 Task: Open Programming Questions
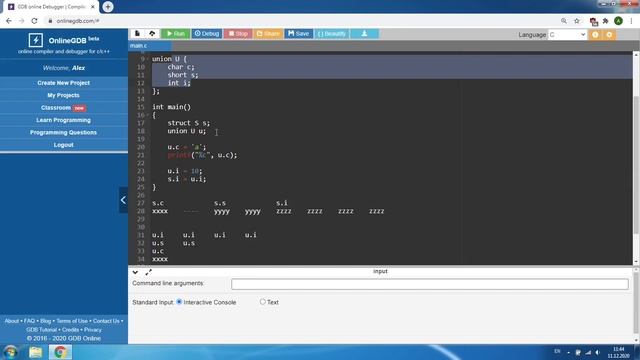[x=64, y=132]
